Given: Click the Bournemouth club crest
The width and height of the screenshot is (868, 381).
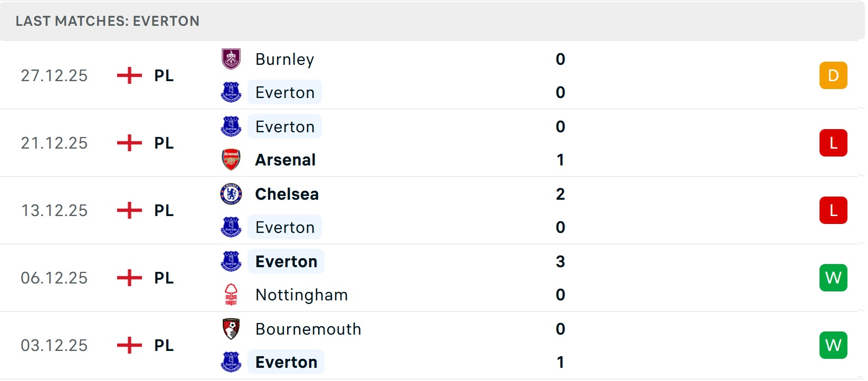Looking at the screenshot, I should (x=231, y=329).
